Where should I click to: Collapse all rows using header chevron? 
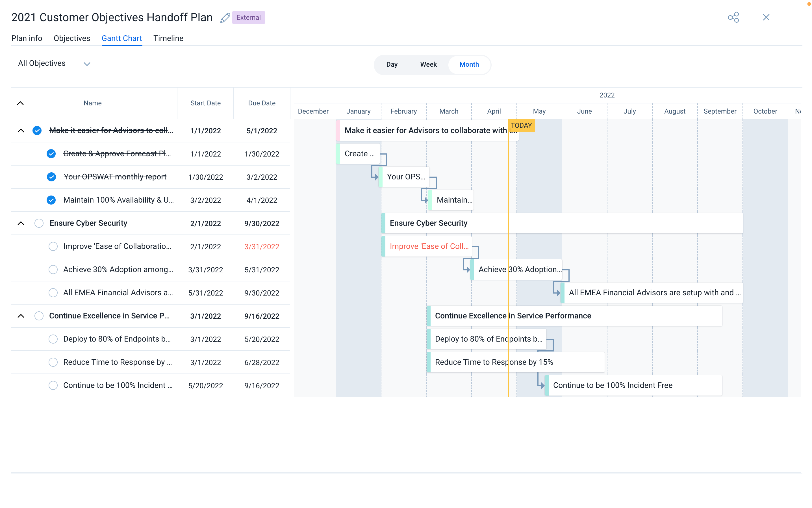(21, 103)
